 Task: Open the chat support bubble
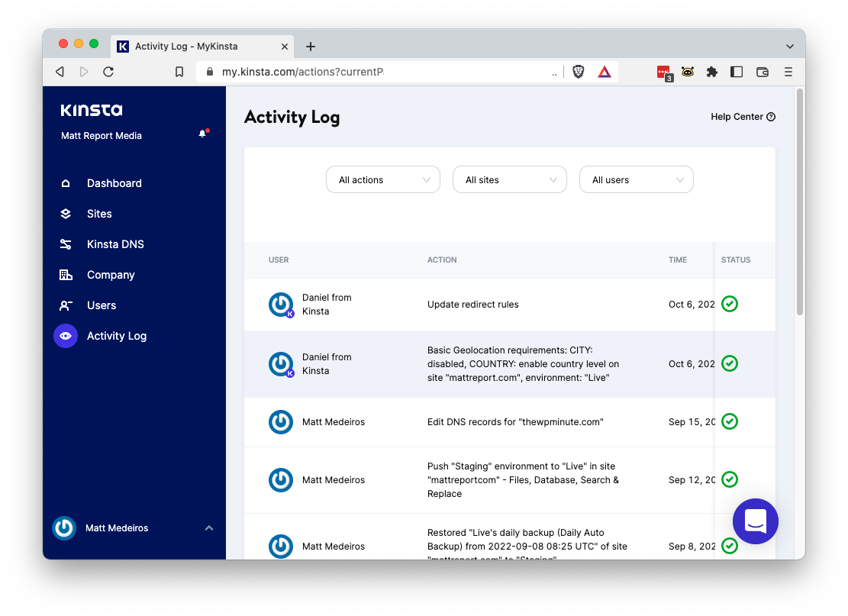tap(755, 521)
